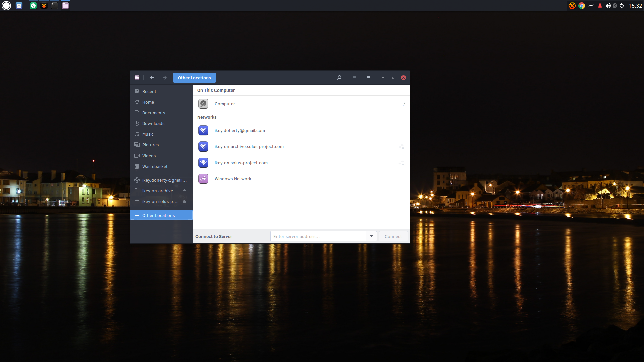Select Music in the sidebar
This screenshot has height=362, width=644.
(x=161, y=134)
